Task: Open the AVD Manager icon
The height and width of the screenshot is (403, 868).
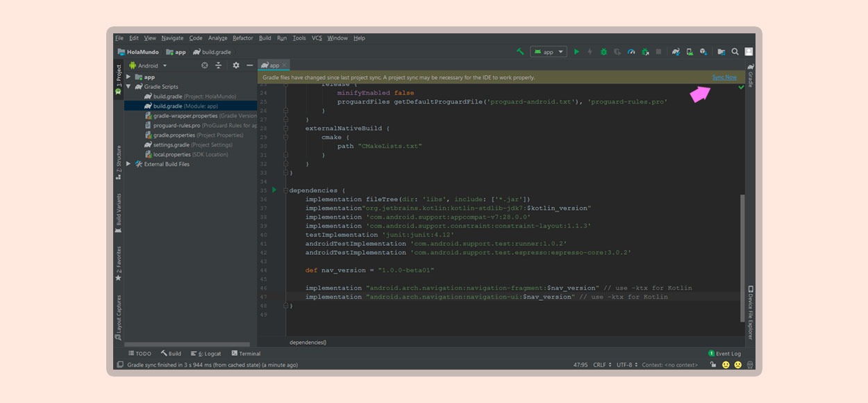Action: pyautogui.click(x=690, y=51)
